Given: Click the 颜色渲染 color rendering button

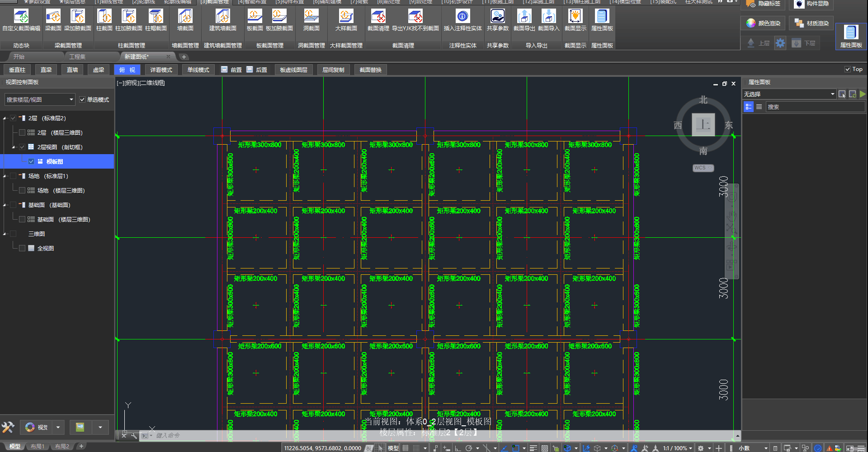Looking at the screenshot, I should pyautogui.click(x=764, y=23).
